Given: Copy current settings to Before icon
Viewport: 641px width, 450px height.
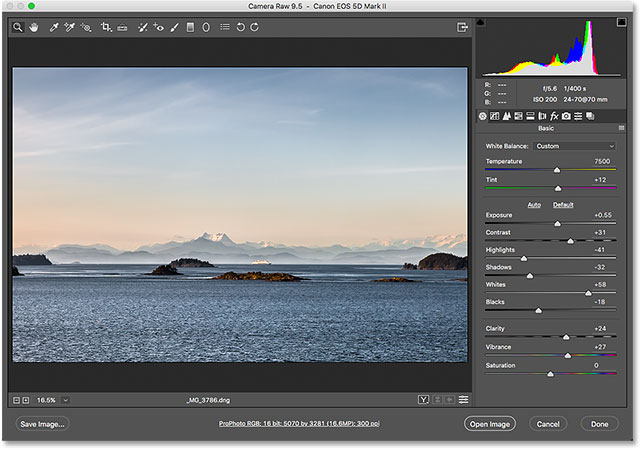Looking at the screenshot, I should click(x=450, y=400).
